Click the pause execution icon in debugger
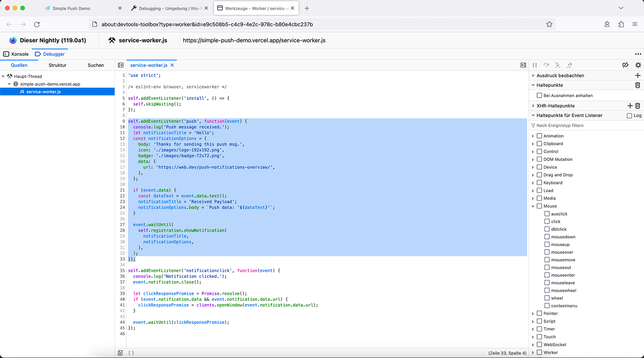Screen dimensions: 644x358 [x=535, y=65]
